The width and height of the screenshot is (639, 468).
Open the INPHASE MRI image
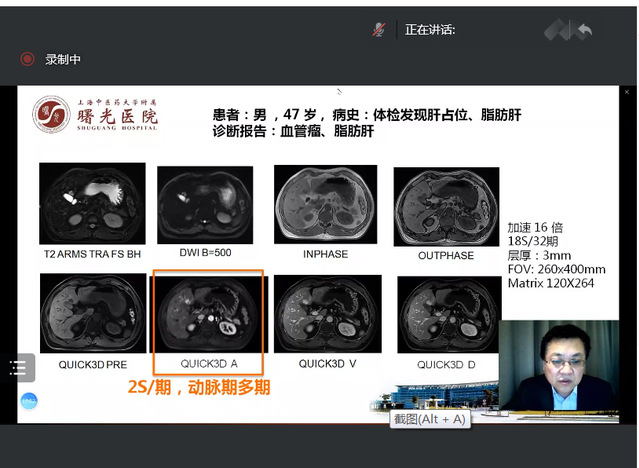pos(325,205)
